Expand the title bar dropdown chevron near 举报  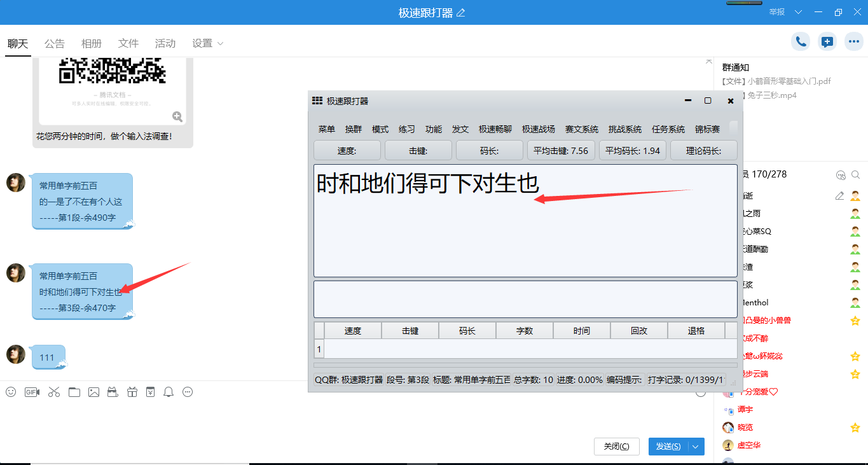click(x=798, y=12)
